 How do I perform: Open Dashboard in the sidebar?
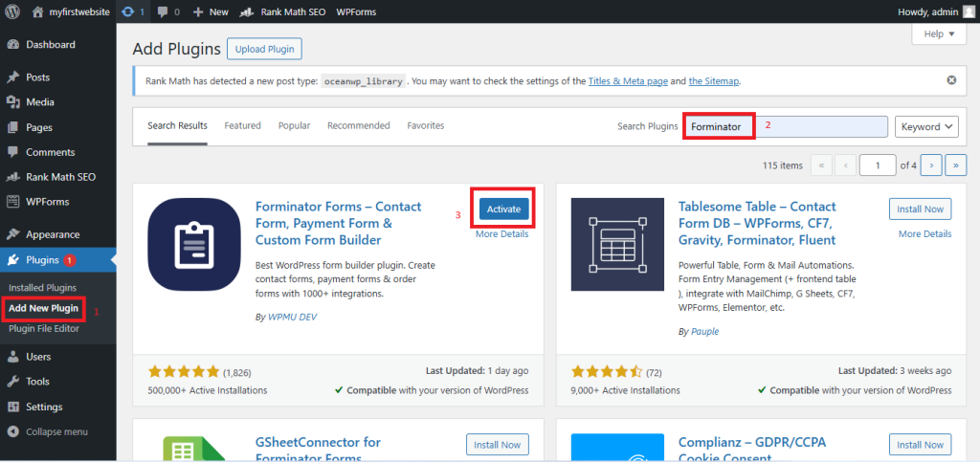point(50,45)
